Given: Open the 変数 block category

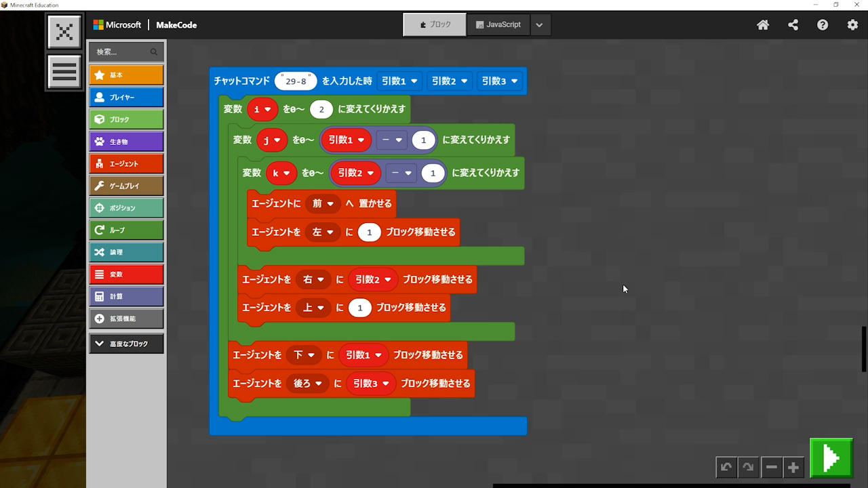Looking at the screenshot, I should pos(126,274).
